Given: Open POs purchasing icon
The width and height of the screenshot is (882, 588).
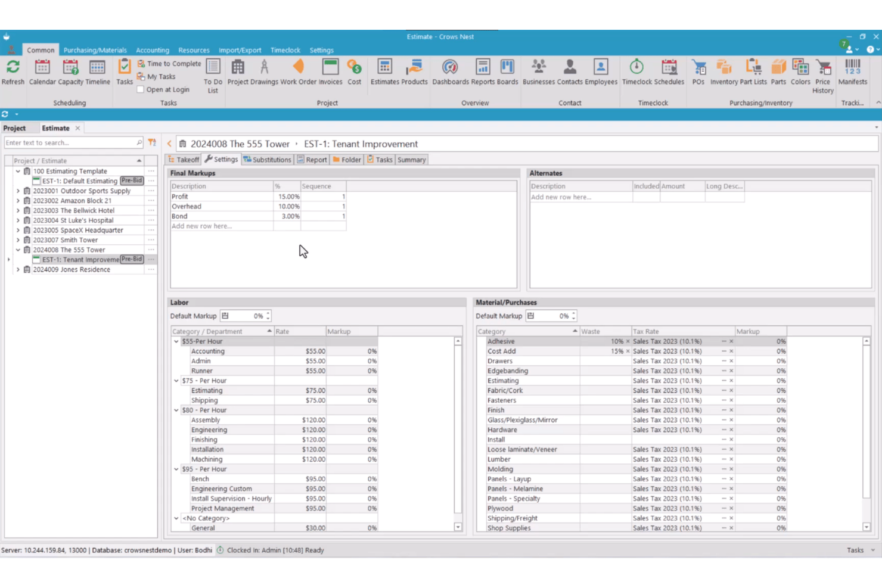Looking at the screenshot, I should click(x=698, y=72).
